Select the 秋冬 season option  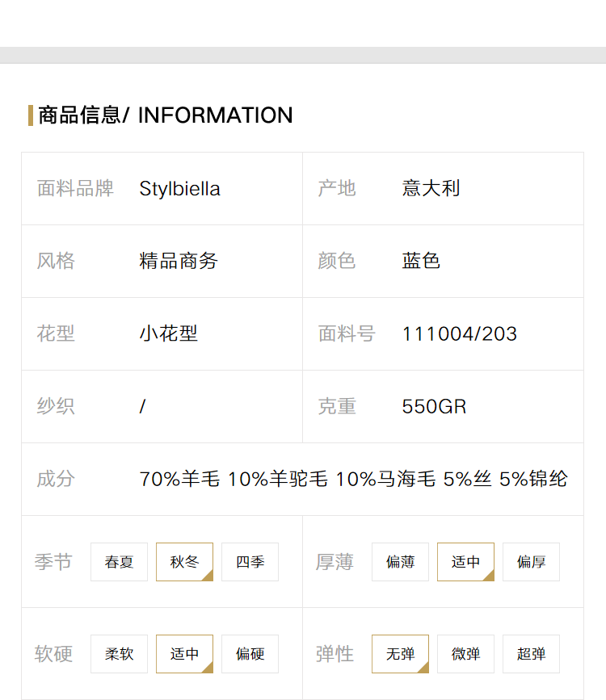point(184,562)
